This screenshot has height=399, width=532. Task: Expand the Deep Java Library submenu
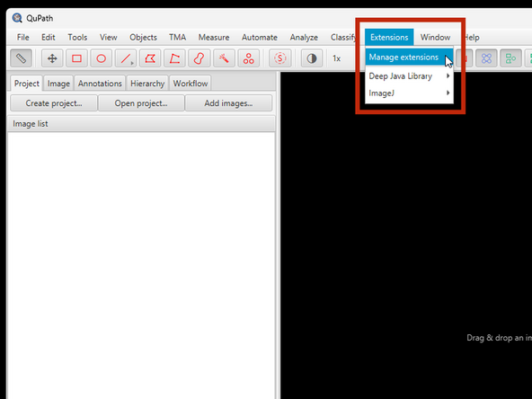409,76
